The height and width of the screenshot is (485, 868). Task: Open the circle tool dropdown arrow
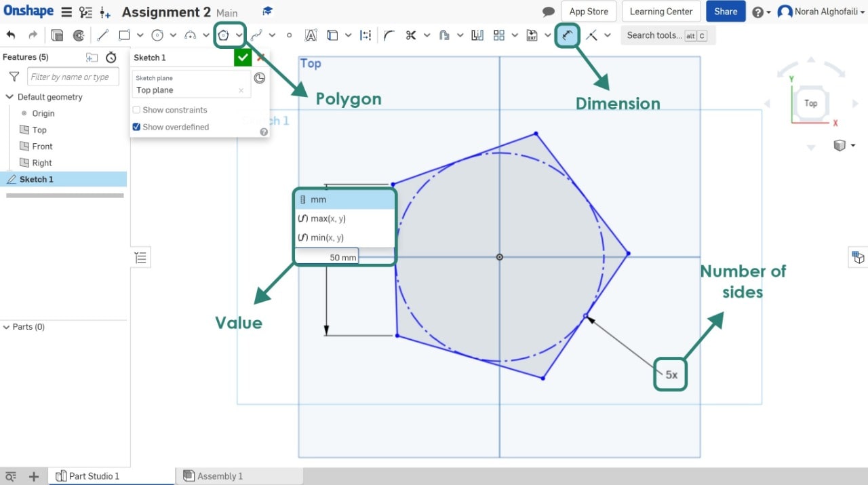point(173,35)
